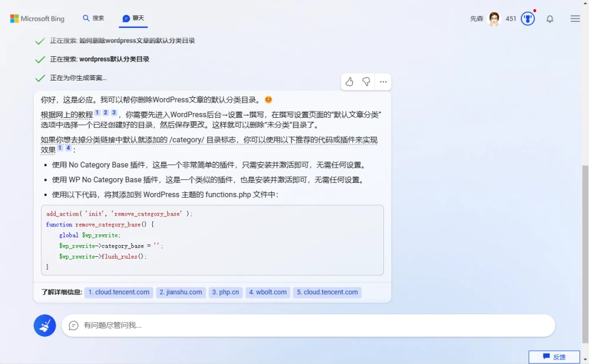Open citation link 1. cloud.tencent.com
Viewport: 589px width, 364px height.
pos(118,292)
